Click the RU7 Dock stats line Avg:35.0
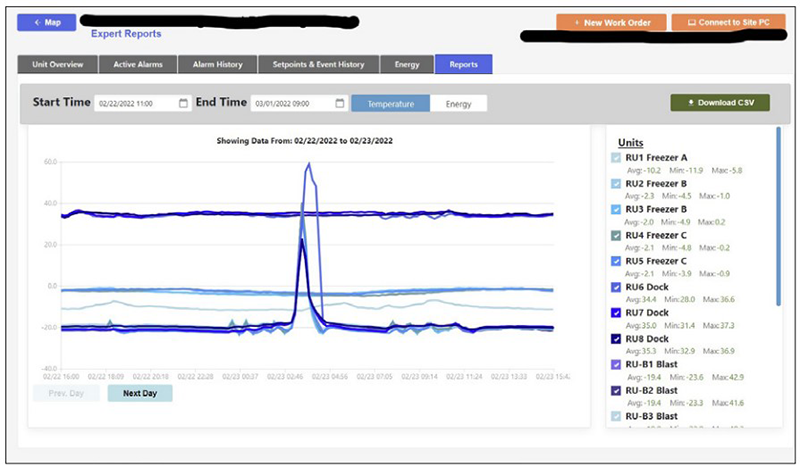Image resolution: width=800 pixels, height=467 pixels. point(641,326)
